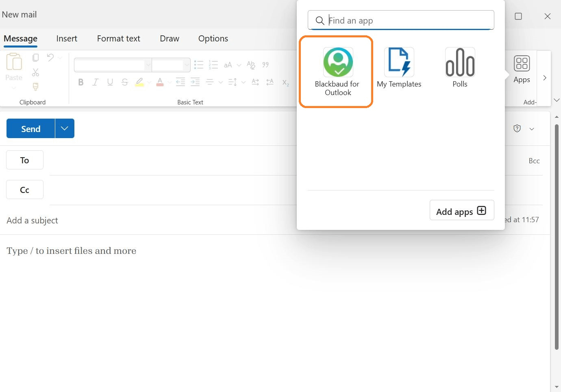Click the Add apps button
This screenshot has width=561, height=392.
click(461, 210)
